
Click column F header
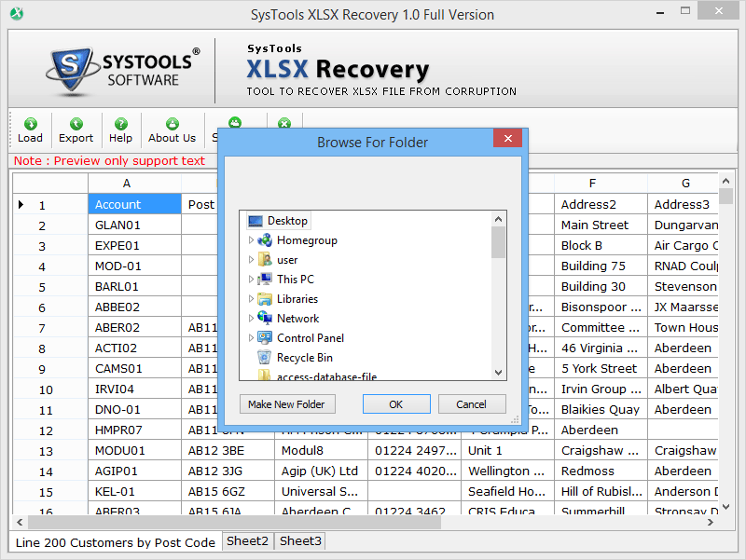pos(601,183)
